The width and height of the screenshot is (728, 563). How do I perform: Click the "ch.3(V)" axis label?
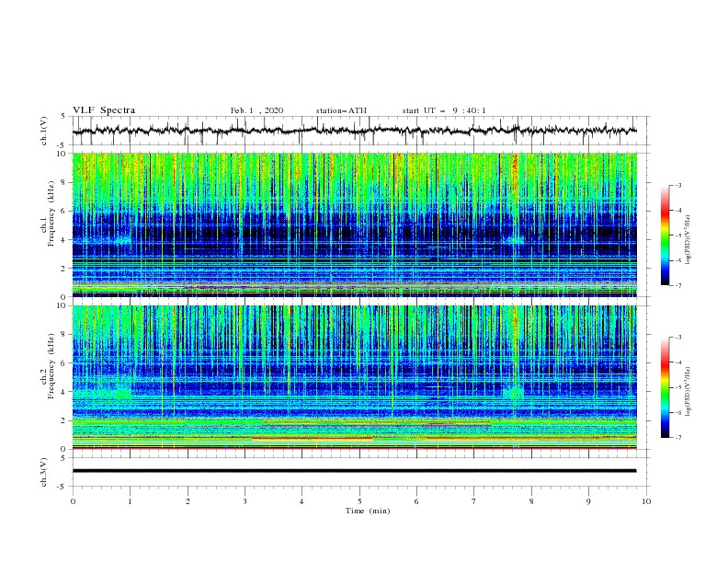click(x=44, y=472)
